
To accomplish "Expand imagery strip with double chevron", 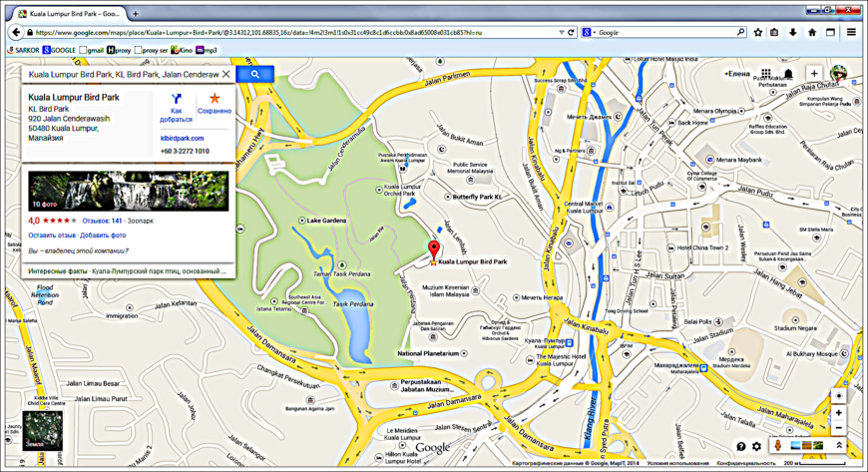I will [x=839, y=445].
